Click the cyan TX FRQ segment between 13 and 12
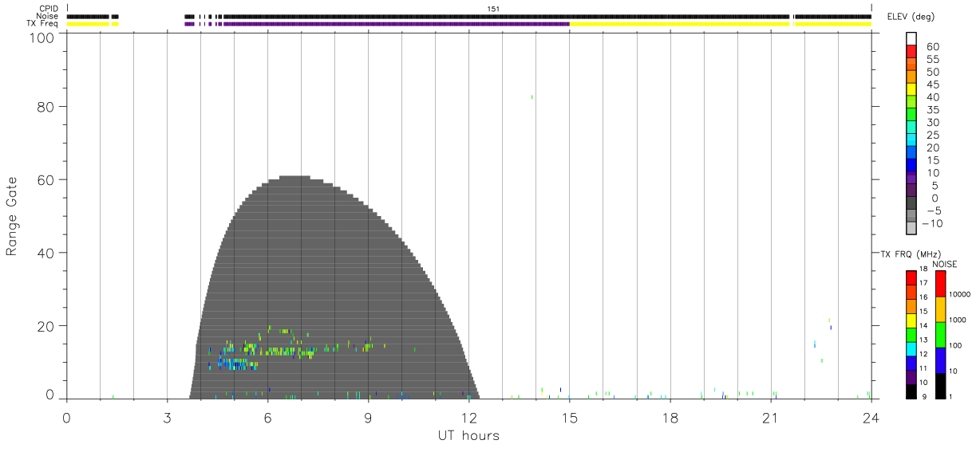The image size is (980, 452). [x=911, y=348]
